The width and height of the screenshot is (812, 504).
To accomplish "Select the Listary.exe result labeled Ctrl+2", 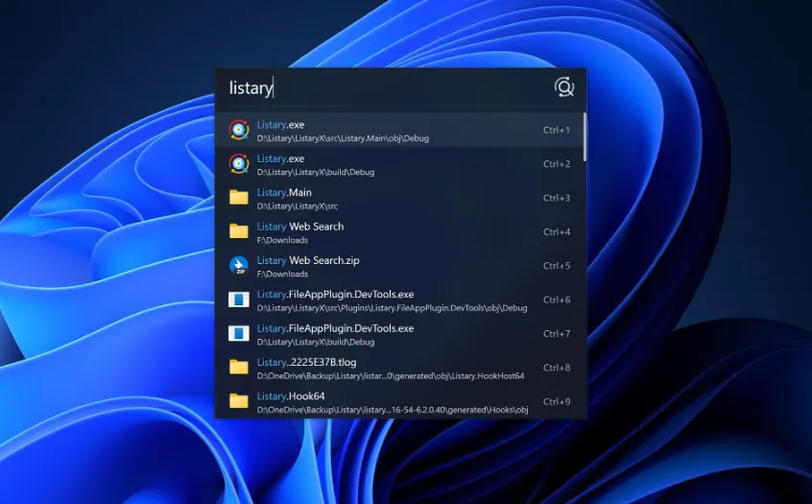I will coord(398,164).
